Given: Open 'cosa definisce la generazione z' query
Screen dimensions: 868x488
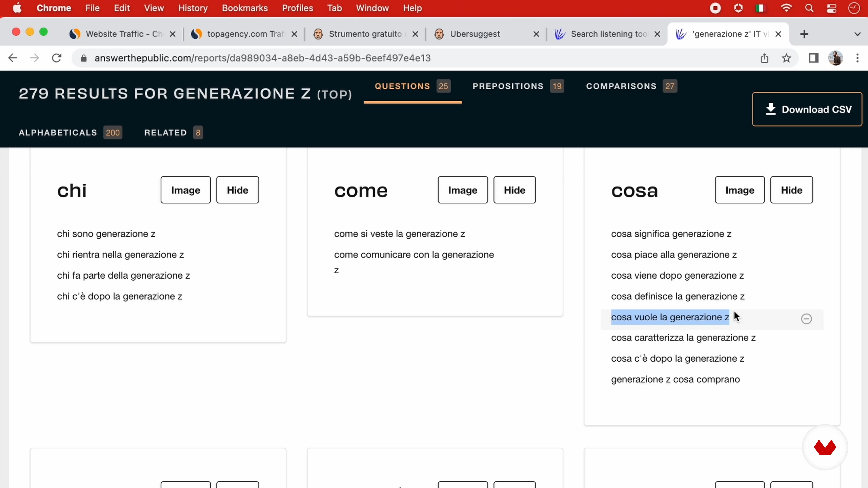Looking at the screenshot, I should pos(678,296).
